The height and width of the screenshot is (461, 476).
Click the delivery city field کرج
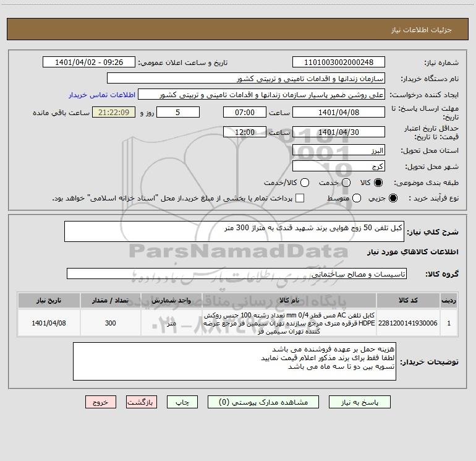[x=339, y=166]
